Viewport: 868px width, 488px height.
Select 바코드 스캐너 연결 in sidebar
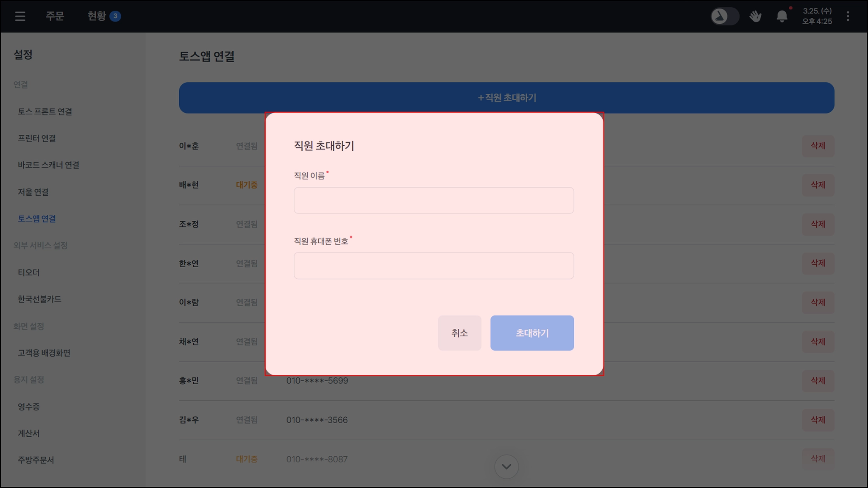coord(48,165)
